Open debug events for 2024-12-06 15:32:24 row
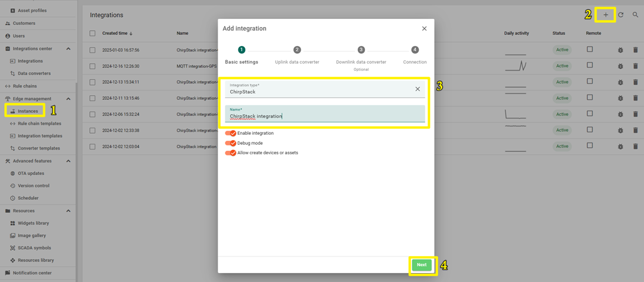Screen dimensions: 644x282 pos(620,114)
